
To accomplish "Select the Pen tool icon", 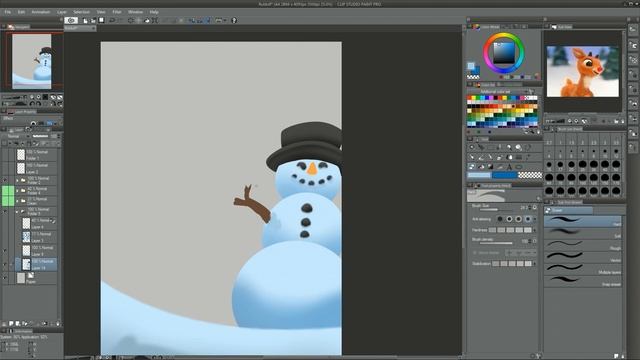I will (x=471, y=157).
